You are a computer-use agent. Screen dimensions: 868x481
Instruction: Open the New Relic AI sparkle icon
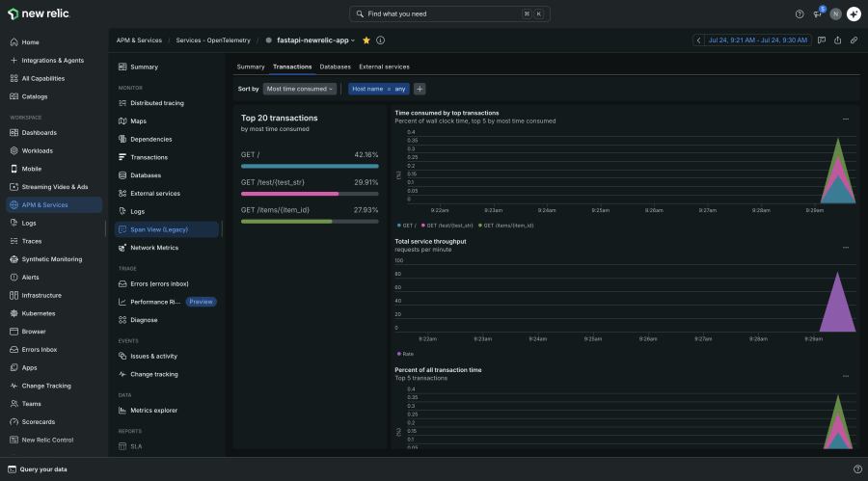click(854, 14)
